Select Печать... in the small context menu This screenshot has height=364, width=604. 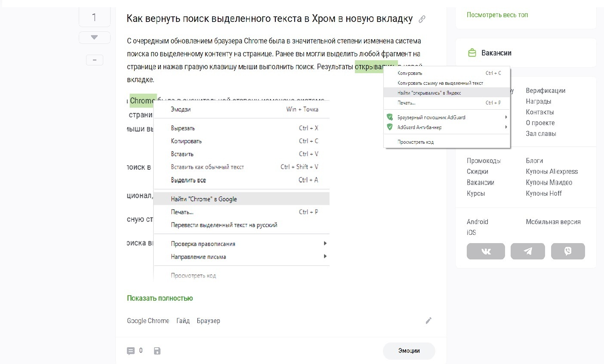tap(447, 103)
